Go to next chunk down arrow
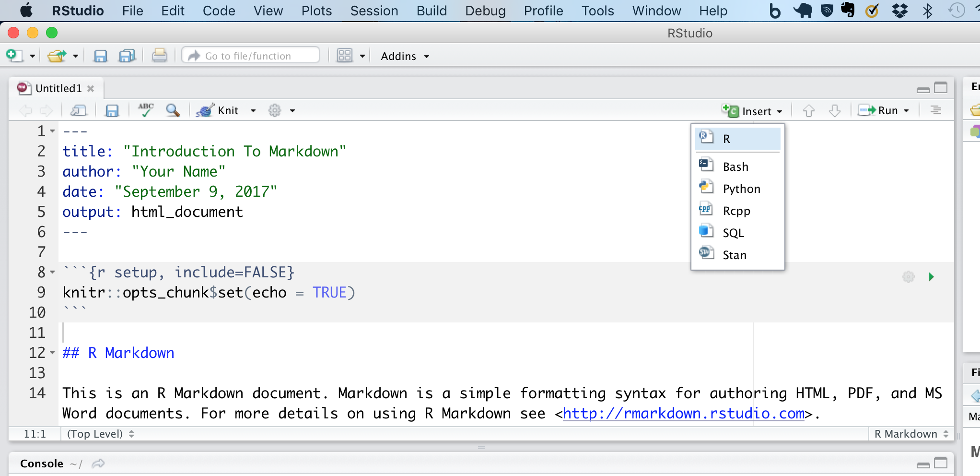 point(835,111)
